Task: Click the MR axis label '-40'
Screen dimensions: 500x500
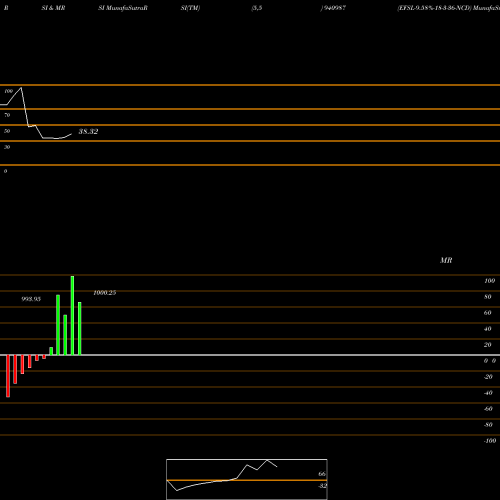Action: coord(488,393)
